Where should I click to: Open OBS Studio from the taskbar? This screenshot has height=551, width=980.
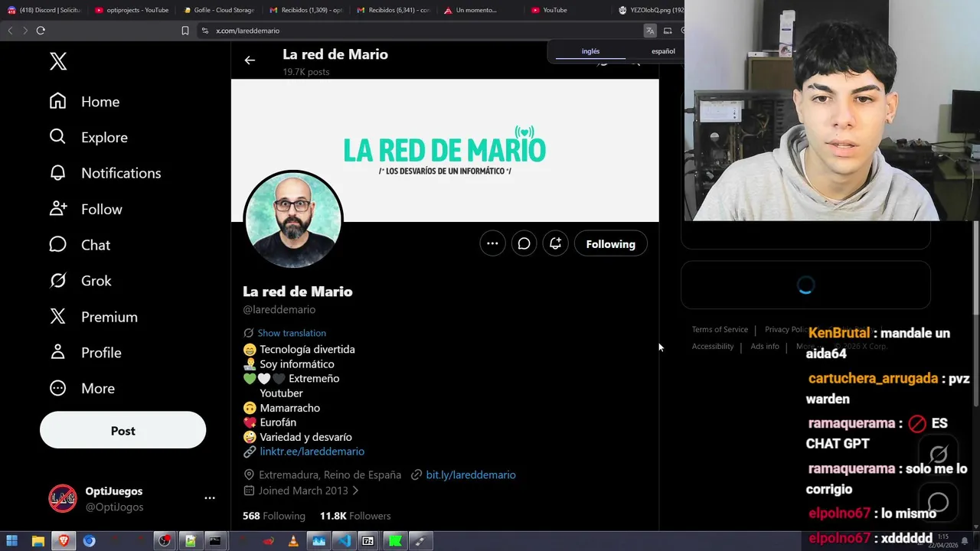(x=165, y=541)
